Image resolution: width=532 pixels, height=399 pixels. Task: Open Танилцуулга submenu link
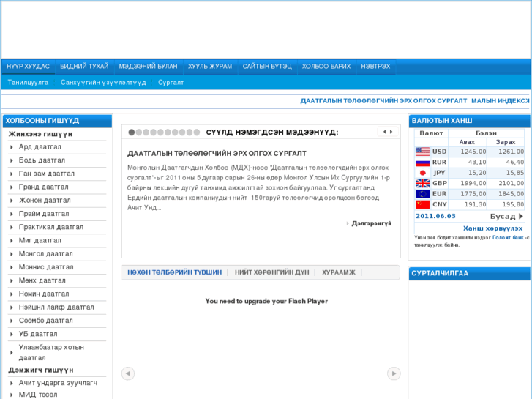pyautogui.click(x=28, y=83)
